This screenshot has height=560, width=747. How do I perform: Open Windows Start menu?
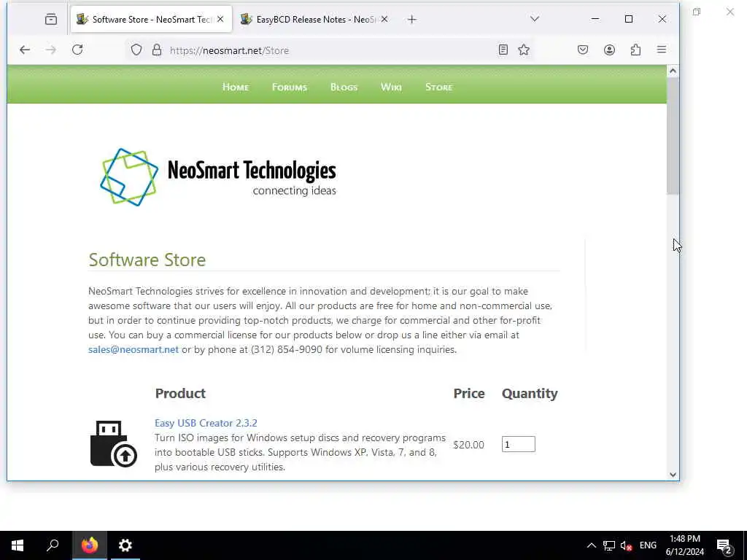(x=18, y=545)
